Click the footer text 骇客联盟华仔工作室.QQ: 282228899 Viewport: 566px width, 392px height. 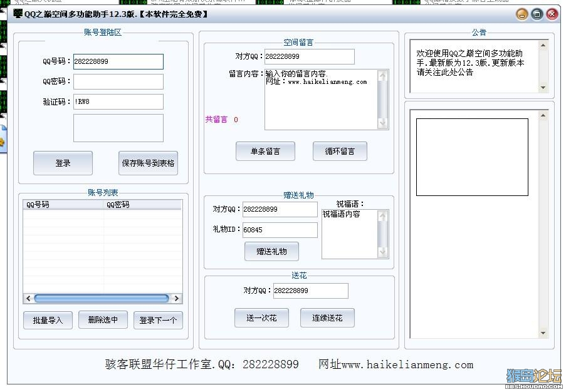pos(202,364)
